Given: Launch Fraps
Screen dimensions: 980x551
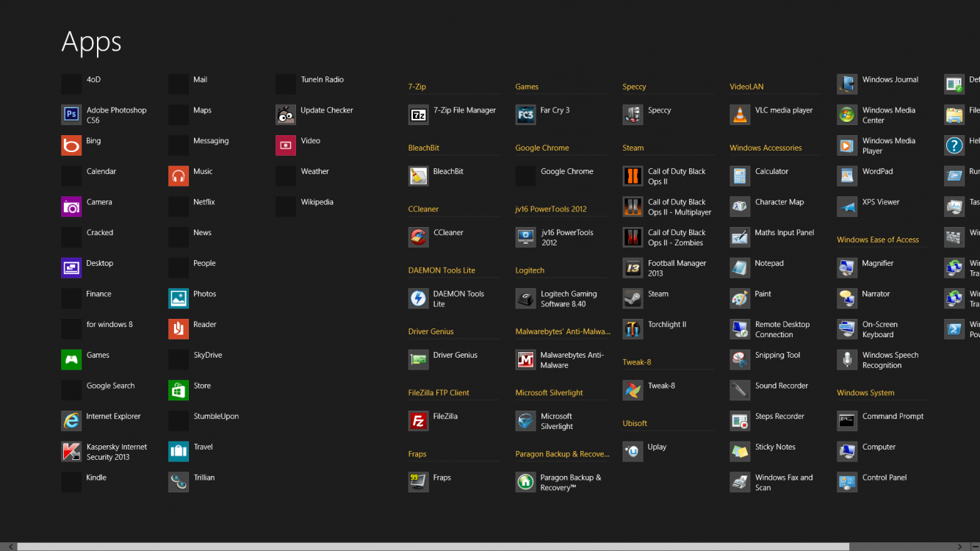Looking at the screenshot, I should pos(442,476).
